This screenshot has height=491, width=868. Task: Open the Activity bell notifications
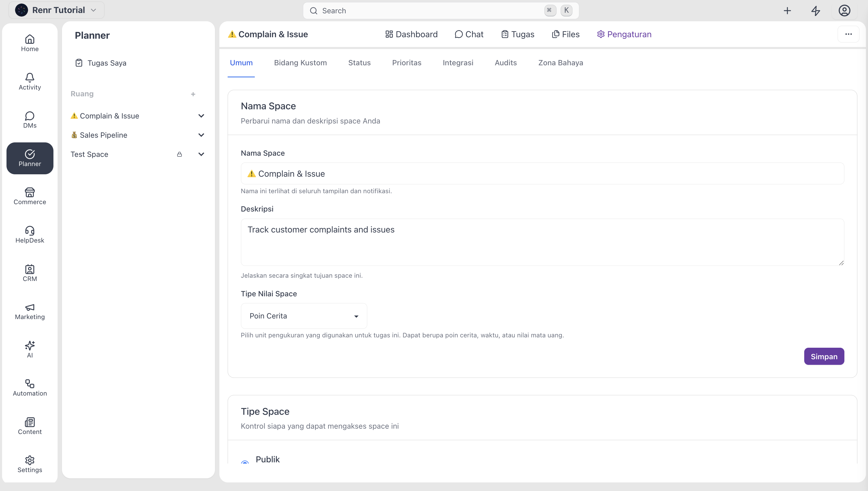30,82
